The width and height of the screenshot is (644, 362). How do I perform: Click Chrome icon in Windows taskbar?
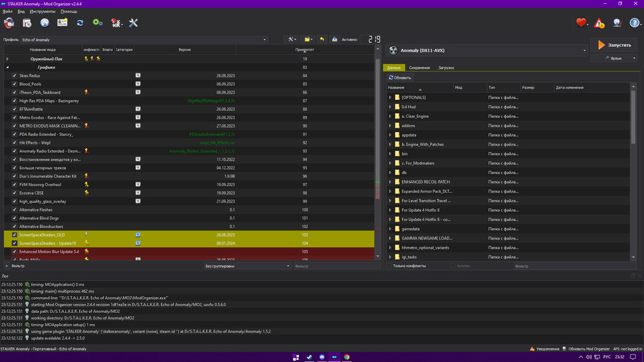pos(347,357)
